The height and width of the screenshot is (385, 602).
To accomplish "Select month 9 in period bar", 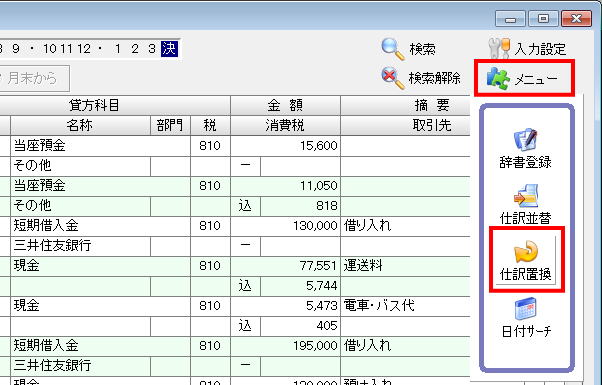I will [16, 49].
